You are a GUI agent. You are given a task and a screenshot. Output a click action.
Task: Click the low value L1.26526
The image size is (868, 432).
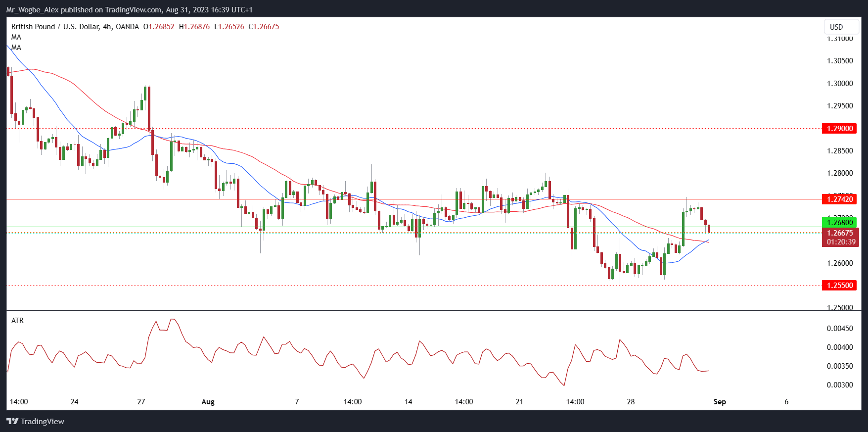click(229, 27)
